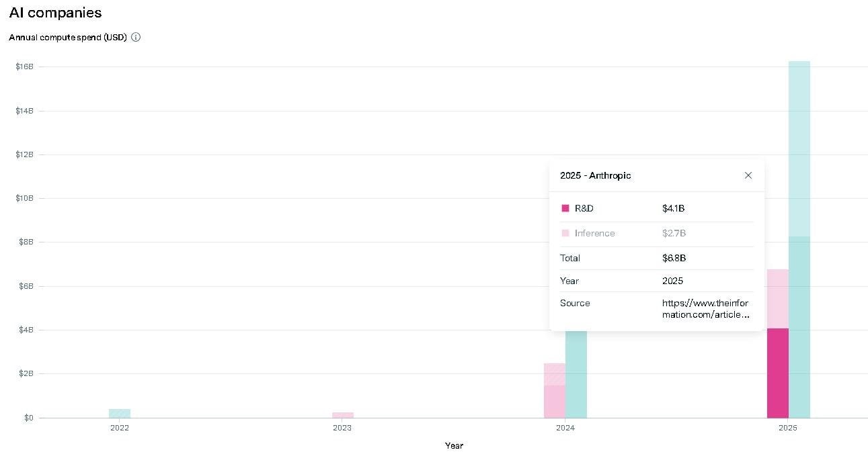Viewport: 868px width, 452px height.
Task: Click the AI companies chart title
Action: 55,13
